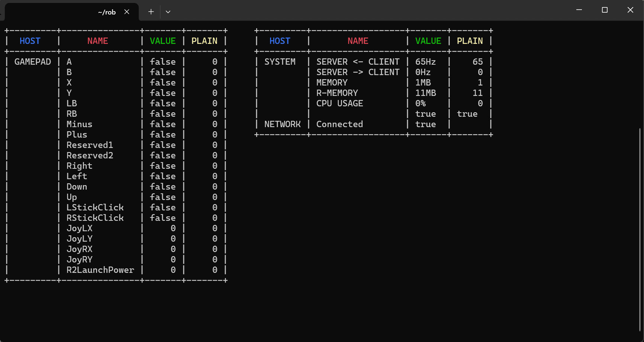The height and width of the screenshot is (342, 644).
Task: Click the 0Hz value
Action: 423,72
